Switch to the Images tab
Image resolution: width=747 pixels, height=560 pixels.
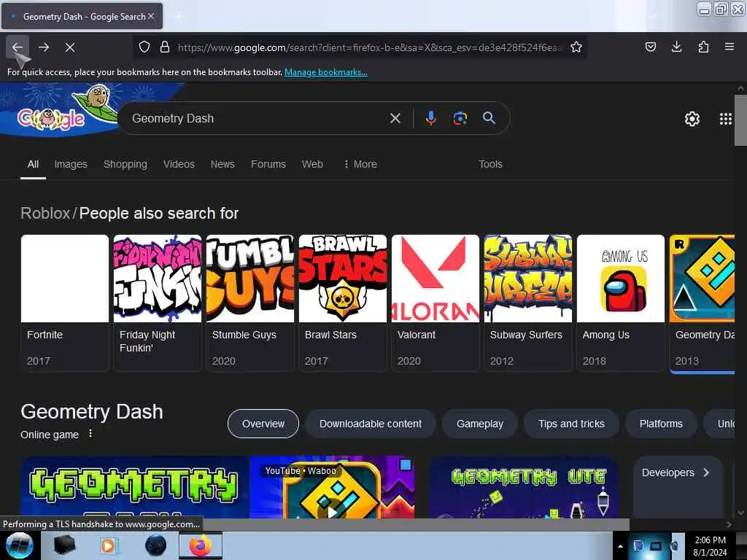[71, 164]
